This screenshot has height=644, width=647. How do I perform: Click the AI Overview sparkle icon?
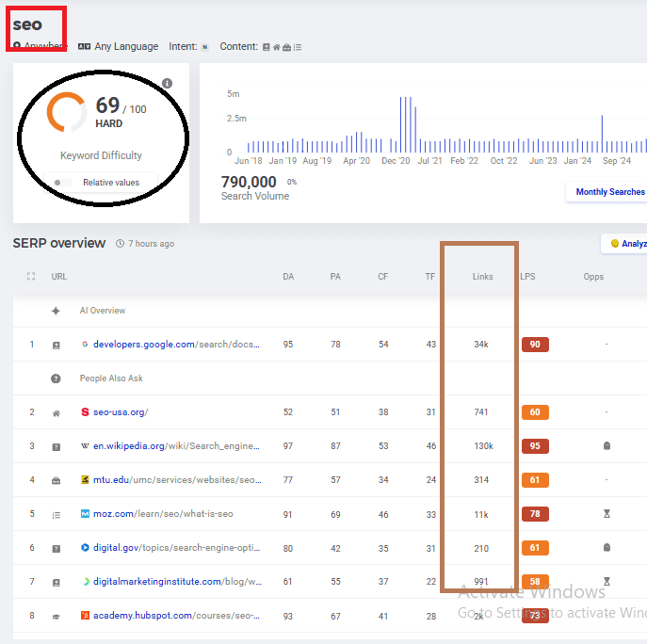tap(56, 311)
